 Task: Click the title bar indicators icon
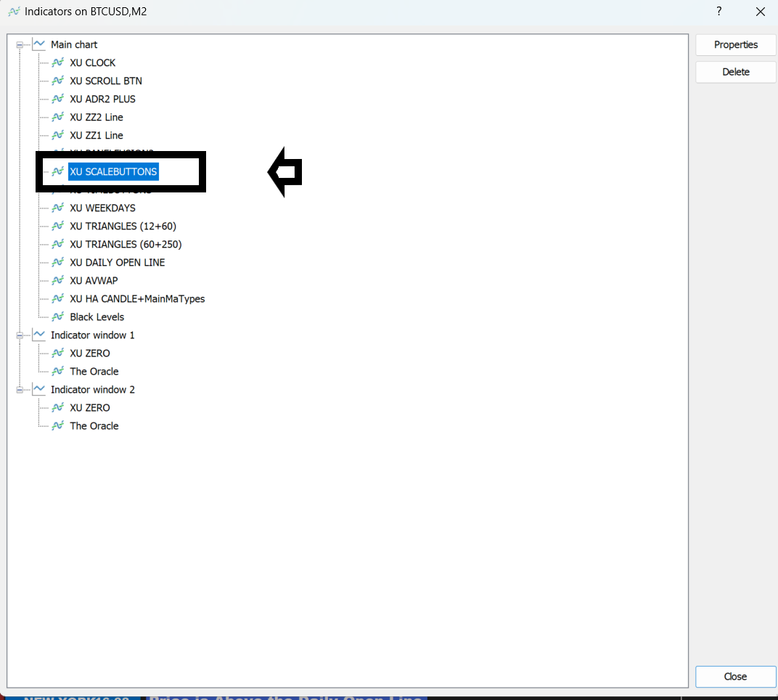point(14,12)
